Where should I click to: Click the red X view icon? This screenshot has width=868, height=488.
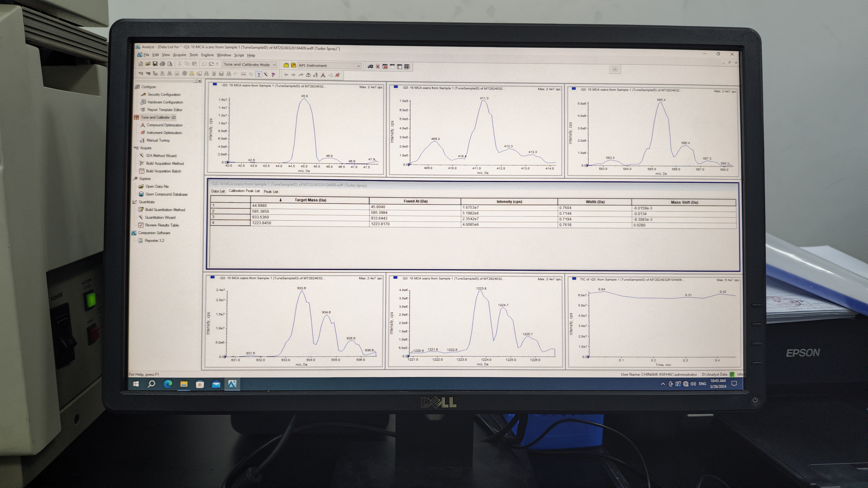[x=378, y=67]
